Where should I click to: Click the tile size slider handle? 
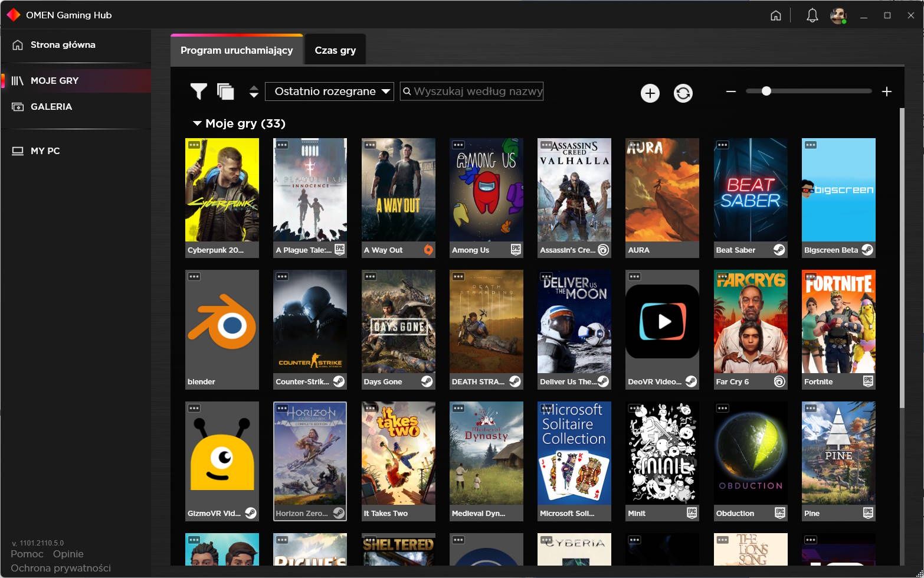(x=766, y=91)
